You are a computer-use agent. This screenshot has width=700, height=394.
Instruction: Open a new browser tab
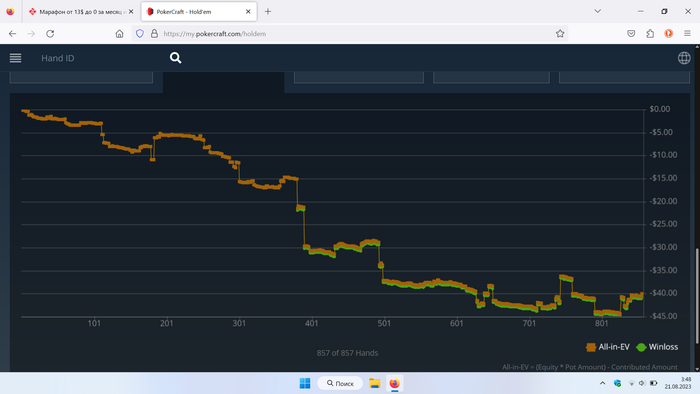(268, 12)
